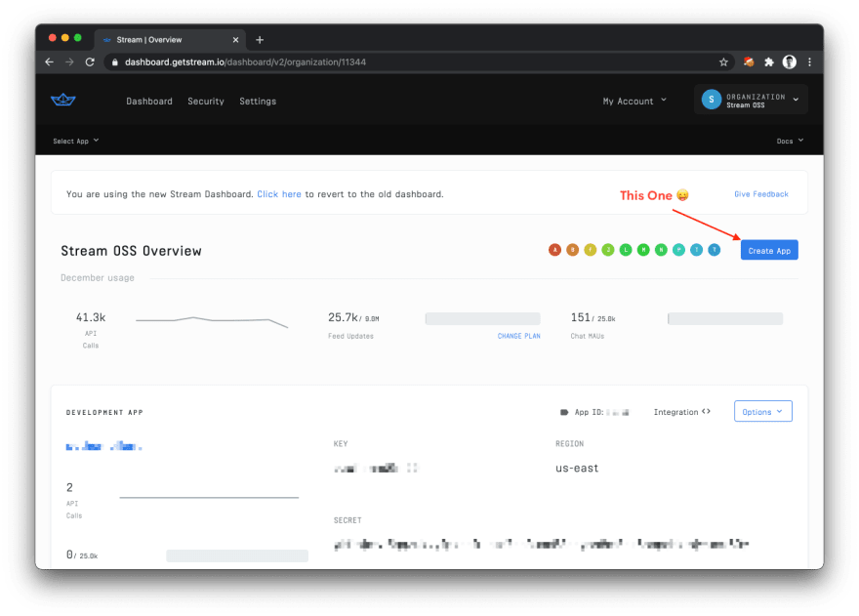Open the Dashboard nav item
The width and height of the screenshot is (859, 616).
click(149, 101)
